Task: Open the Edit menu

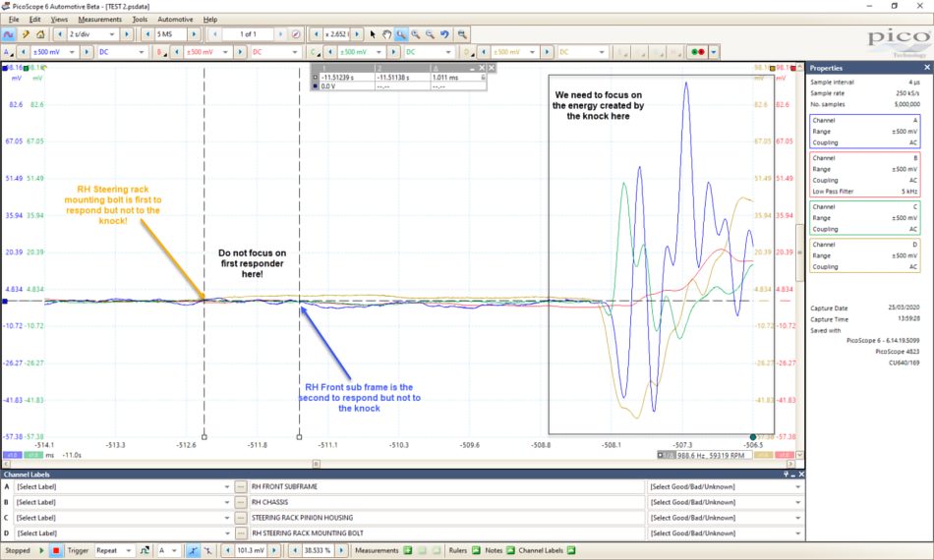Action: (x=35, y=19)
